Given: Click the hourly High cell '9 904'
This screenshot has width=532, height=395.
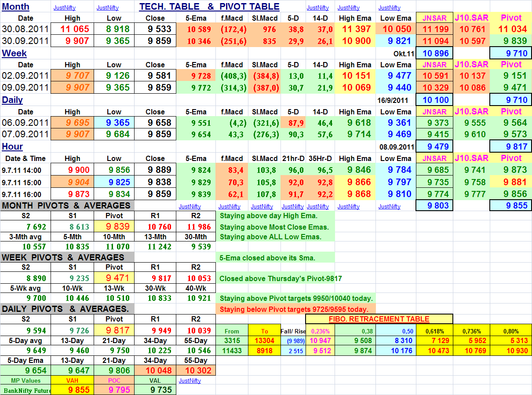Looking at the screenshot, I should 72,182.
